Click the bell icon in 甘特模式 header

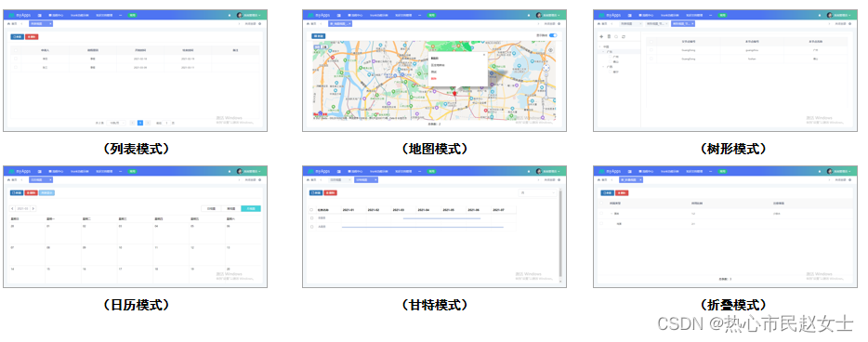coord(529,171)
